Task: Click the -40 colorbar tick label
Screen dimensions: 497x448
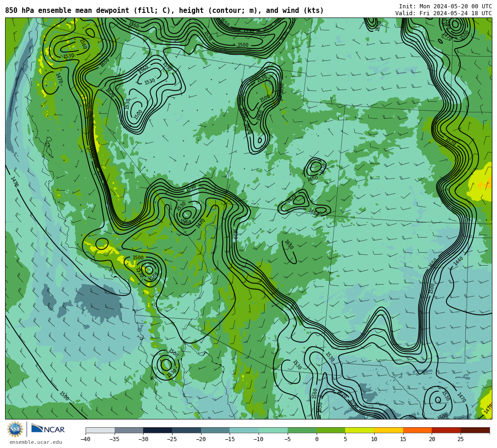Action: (x=86, y=439)
